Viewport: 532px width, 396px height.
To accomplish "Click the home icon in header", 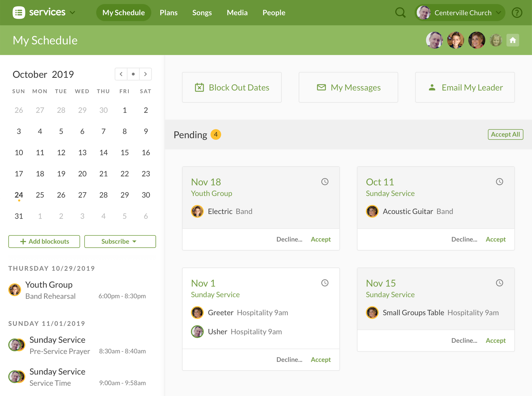I will pos(513,40).
